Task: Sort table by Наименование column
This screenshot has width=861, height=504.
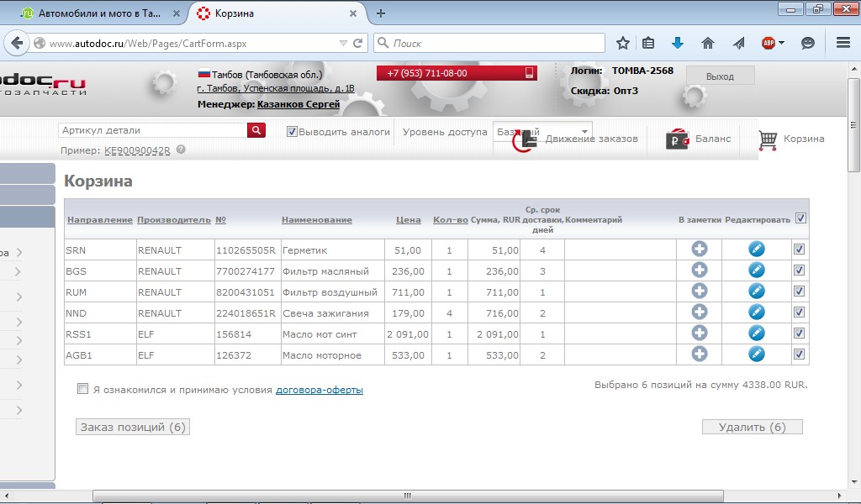Action: click(317, 220)
